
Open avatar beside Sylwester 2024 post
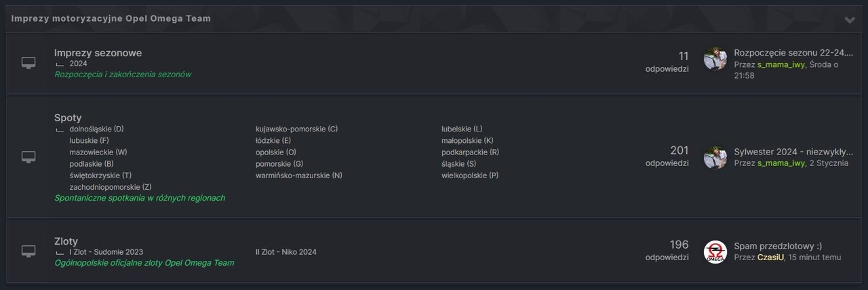(x=715, y=157)
